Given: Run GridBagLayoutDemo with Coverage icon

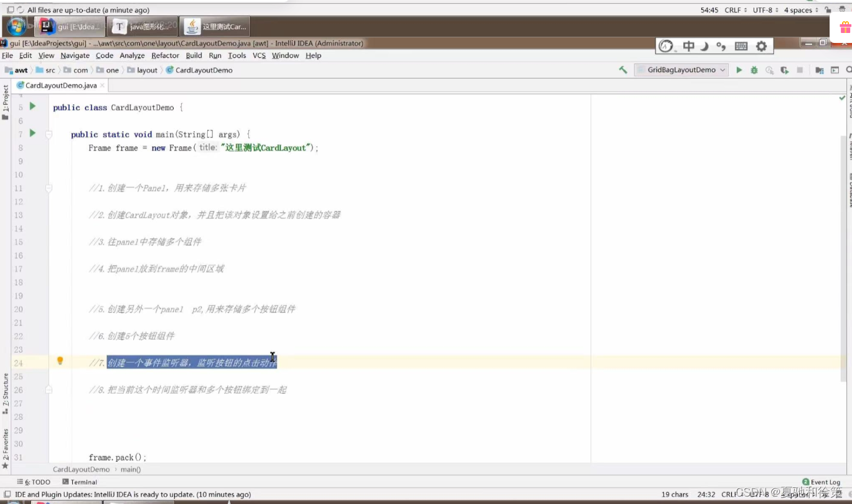Looking at the screenshot, I should 784,70.
